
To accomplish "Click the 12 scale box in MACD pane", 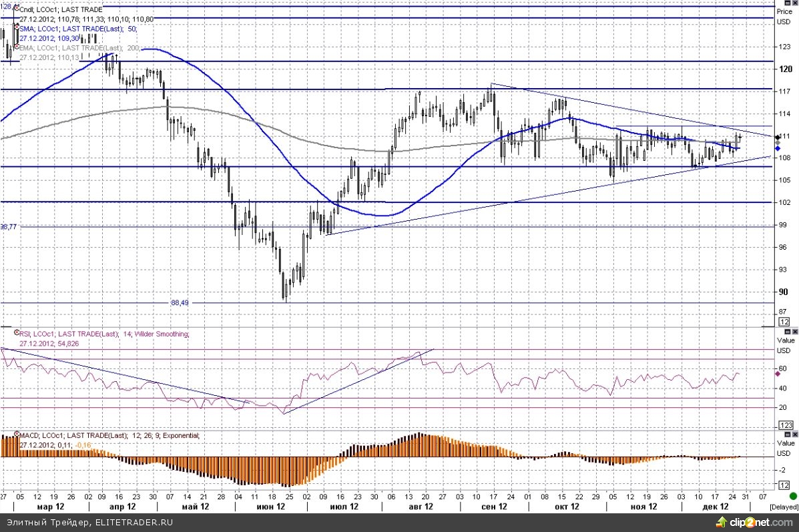I will coord(785,485).
